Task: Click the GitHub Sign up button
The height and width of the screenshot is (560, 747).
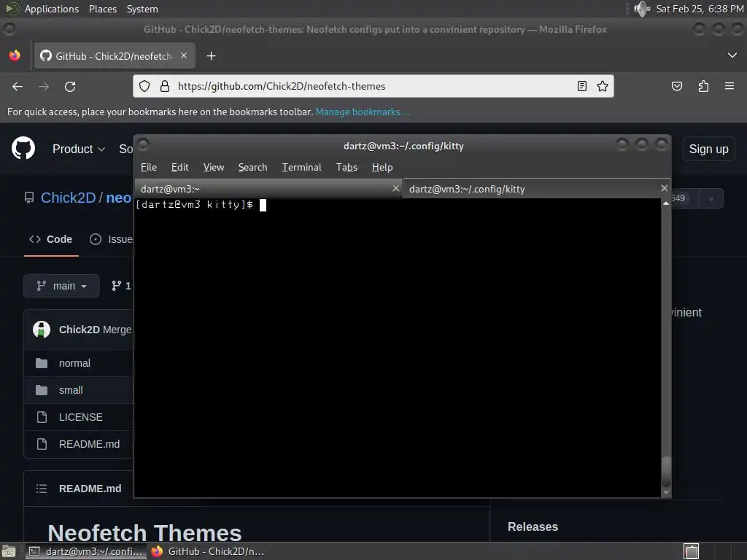Action: click(x=708, y=149)
